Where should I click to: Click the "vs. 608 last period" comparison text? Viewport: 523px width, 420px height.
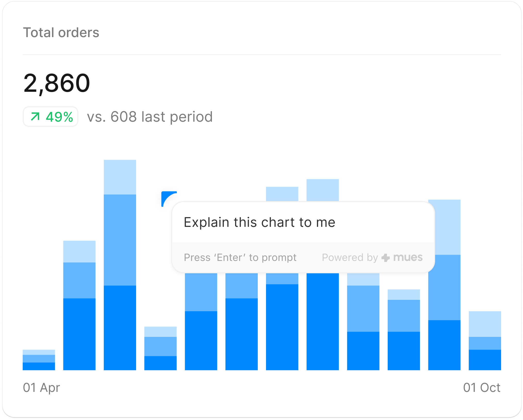point(150,117)
